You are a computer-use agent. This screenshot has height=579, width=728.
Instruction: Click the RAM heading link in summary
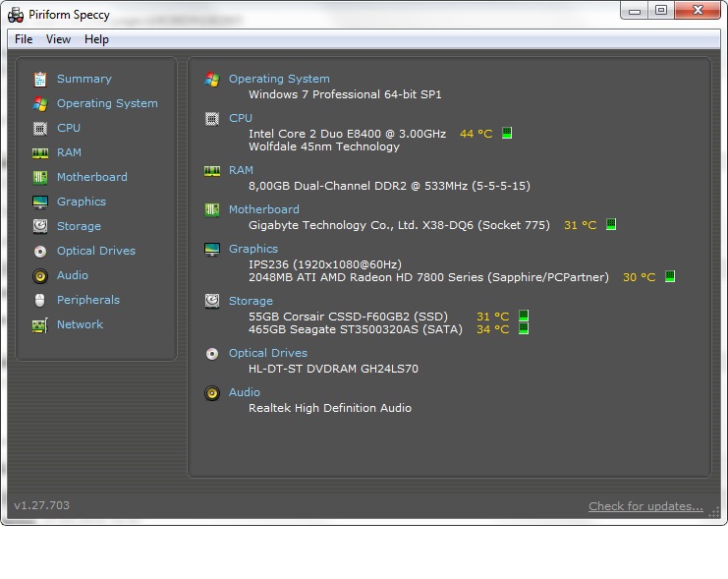click(x=241, y=170)
